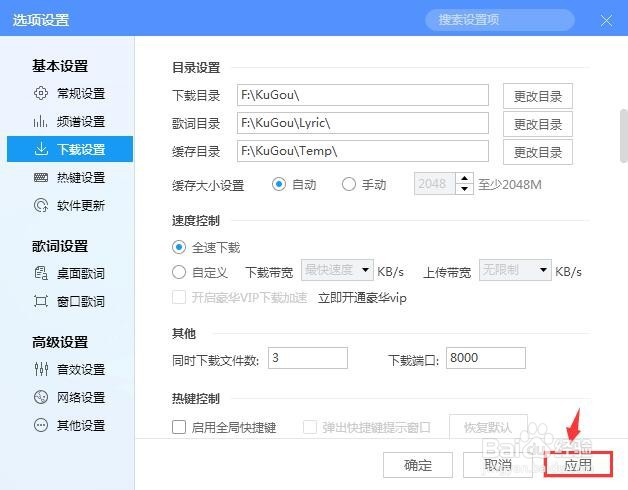
Task: Click the 同时下载文件数 field
Action: 308,358
